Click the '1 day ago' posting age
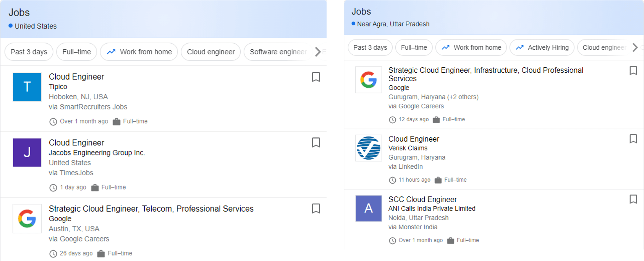Viewport: 644px width, 261px height. [73, 187]
